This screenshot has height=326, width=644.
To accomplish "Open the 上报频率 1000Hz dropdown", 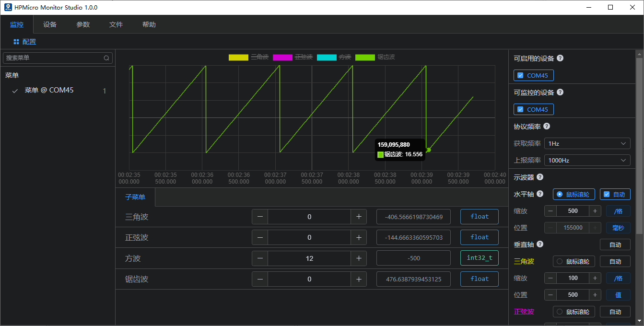I will pos(587,160).
